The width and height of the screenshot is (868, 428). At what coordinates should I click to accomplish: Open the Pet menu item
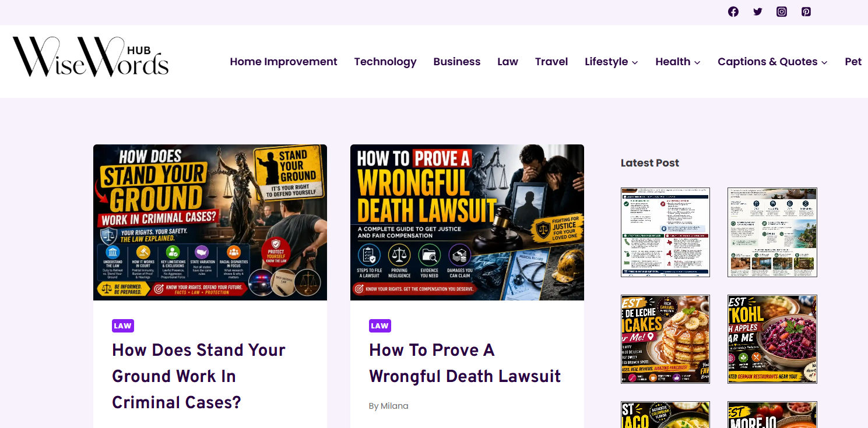[853, 62]
